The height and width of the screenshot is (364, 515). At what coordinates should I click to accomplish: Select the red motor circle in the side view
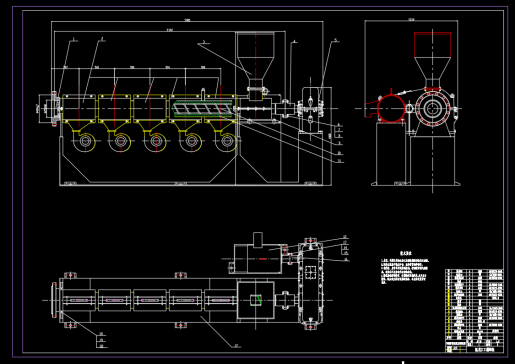[x=391, y=109]
